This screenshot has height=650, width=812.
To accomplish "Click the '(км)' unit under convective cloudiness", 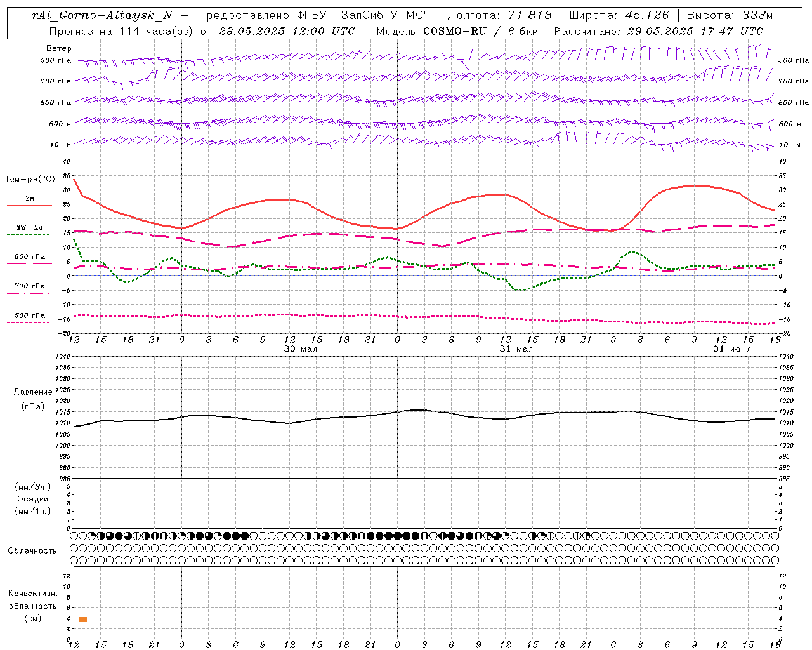I will click(x=33, y=618).
